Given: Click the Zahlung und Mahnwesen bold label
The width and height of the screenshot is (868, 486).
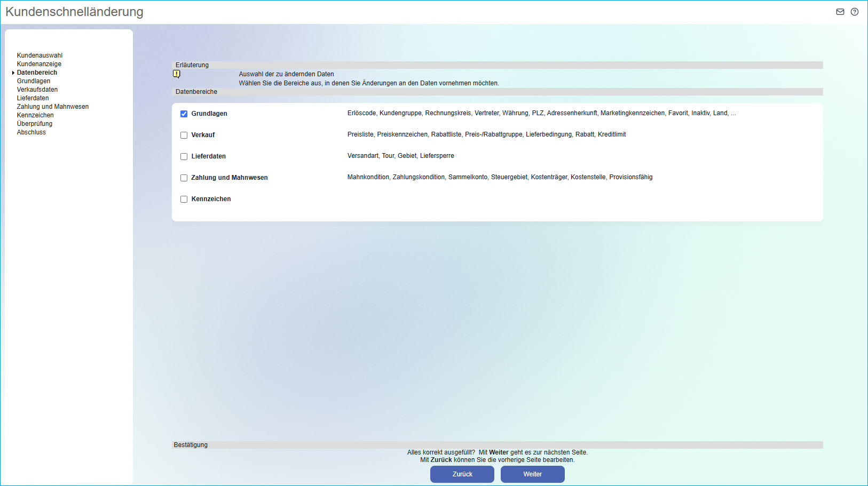Looking at the screenshot, I should click(230, 178).
